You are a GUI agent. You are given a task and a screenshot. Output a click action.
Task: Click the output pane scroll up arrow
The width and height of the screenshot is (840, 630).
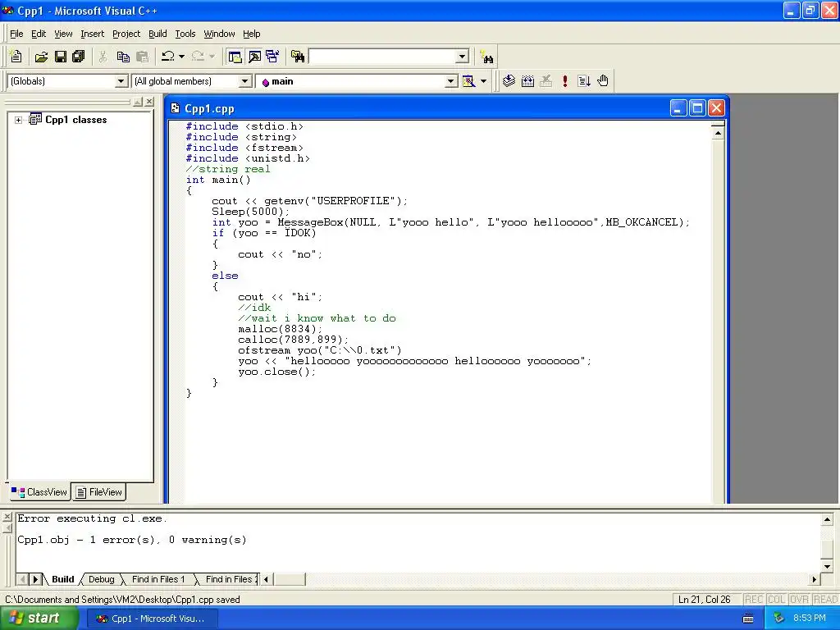827,519
